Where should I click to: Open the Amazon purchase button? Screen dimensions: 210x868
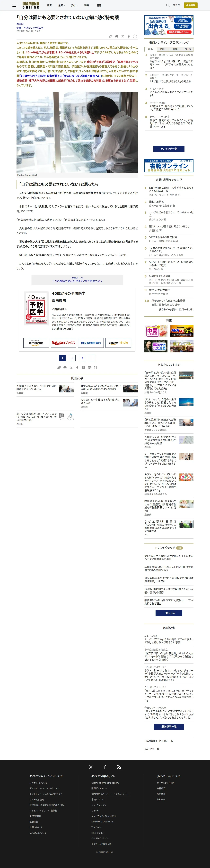pos(36,343)
